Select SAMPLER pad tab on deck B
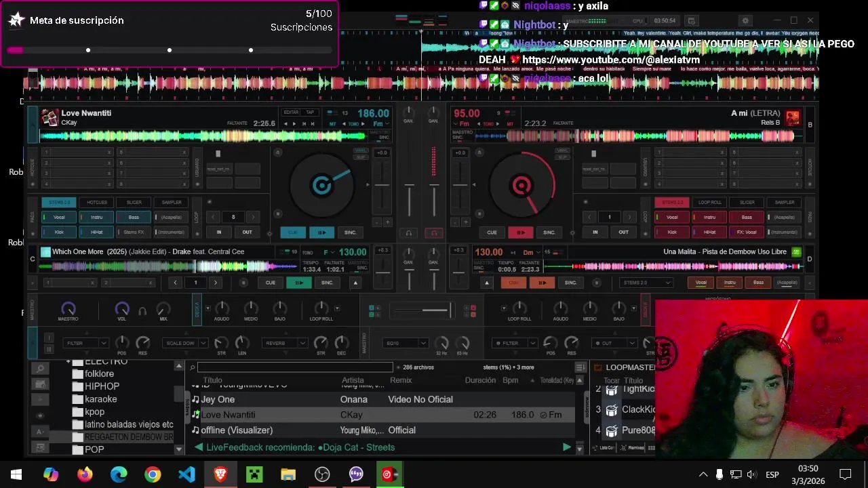 tap(784, 202)
